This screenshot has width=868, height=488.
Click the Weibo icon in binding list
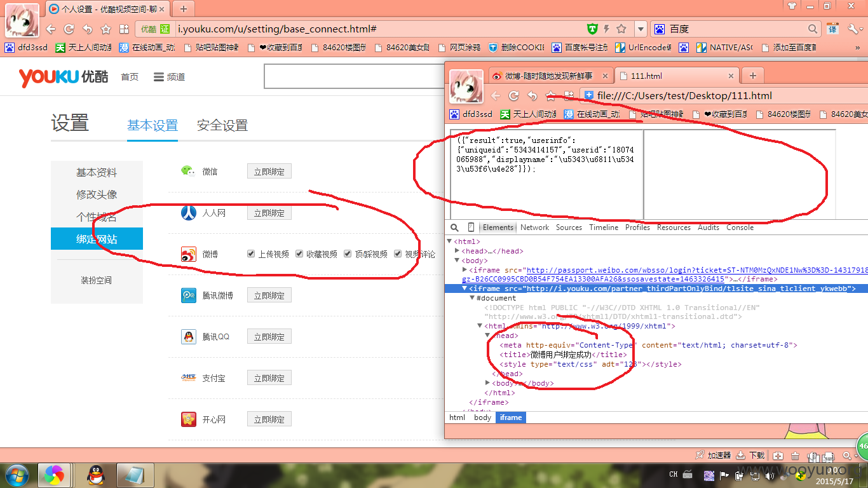188,254
